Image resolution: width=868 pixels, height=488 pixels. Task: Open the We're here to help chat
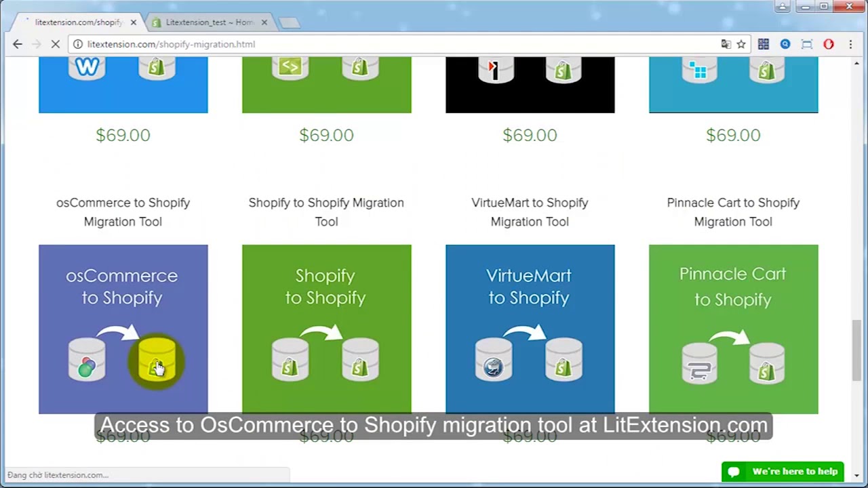783,472
